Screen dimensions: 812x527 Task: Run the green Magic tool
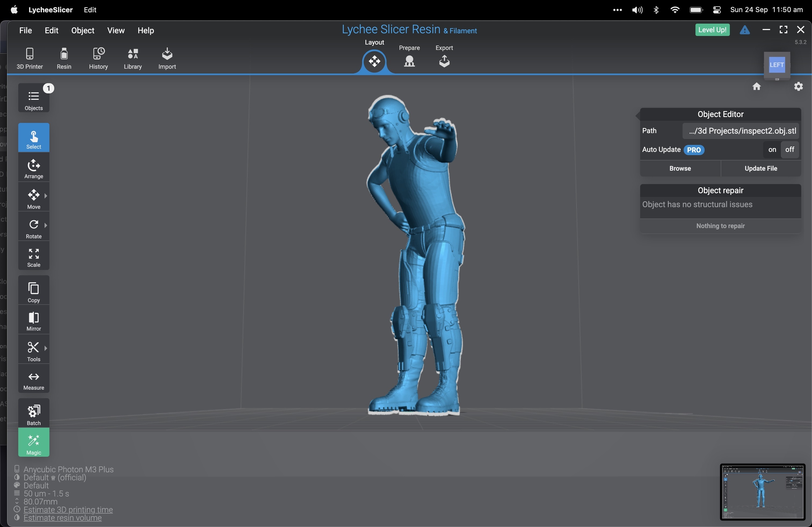pyautogui.click(x=34, y=443)
